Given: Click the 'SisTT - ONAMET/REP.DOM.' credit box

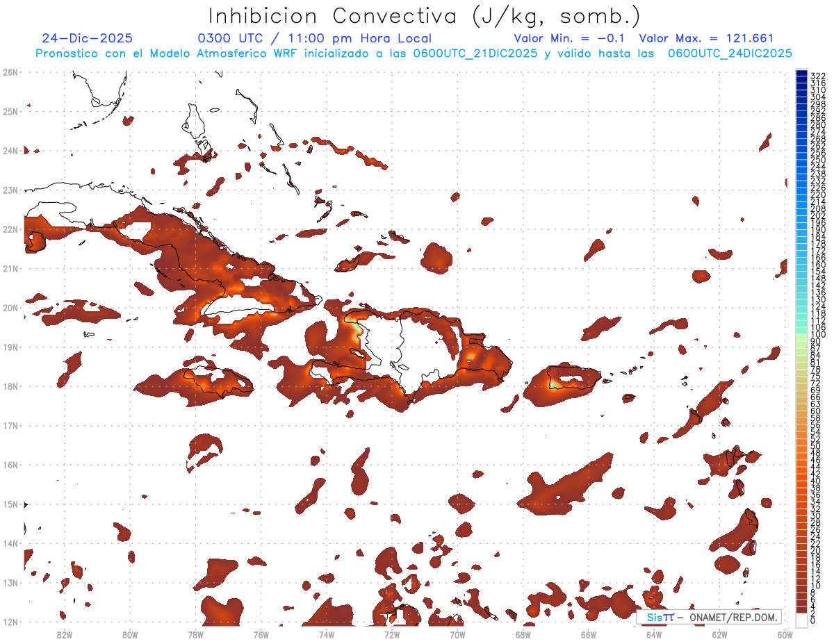Looking at the screenshot, I should (708, 618).
